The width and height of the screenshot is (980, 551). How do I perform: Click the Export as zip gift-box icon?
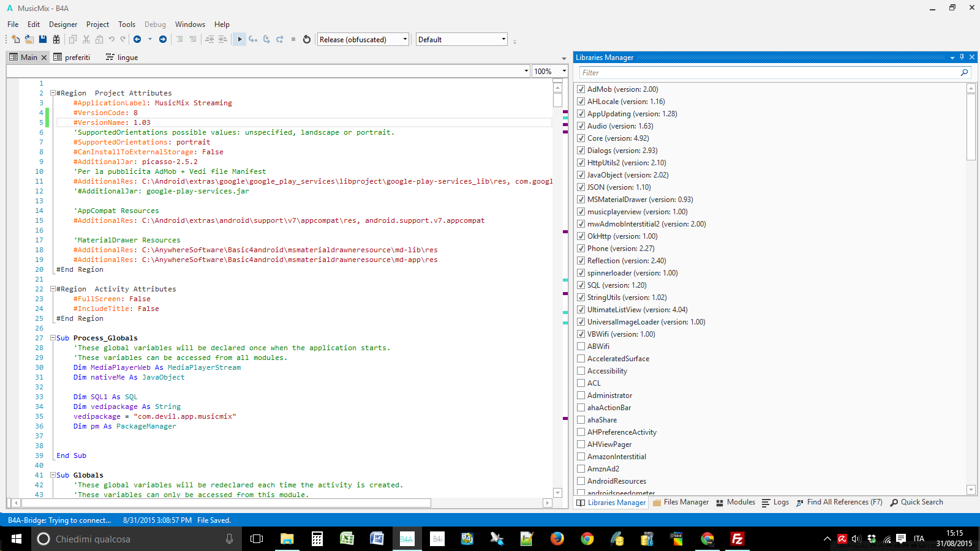click(x=56, y=39)
